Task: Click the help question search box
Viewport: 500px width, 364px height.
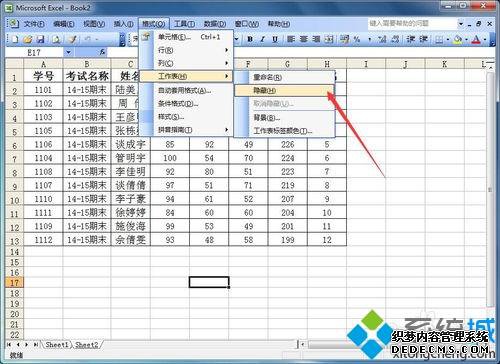Action: (412, 23)
